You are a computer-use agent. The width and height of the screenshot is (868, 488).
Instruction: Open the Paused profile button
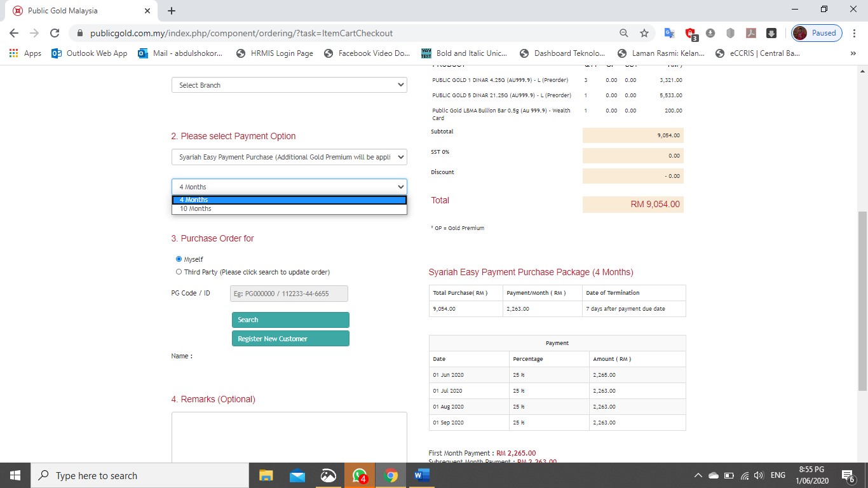[x=817, y=33]
